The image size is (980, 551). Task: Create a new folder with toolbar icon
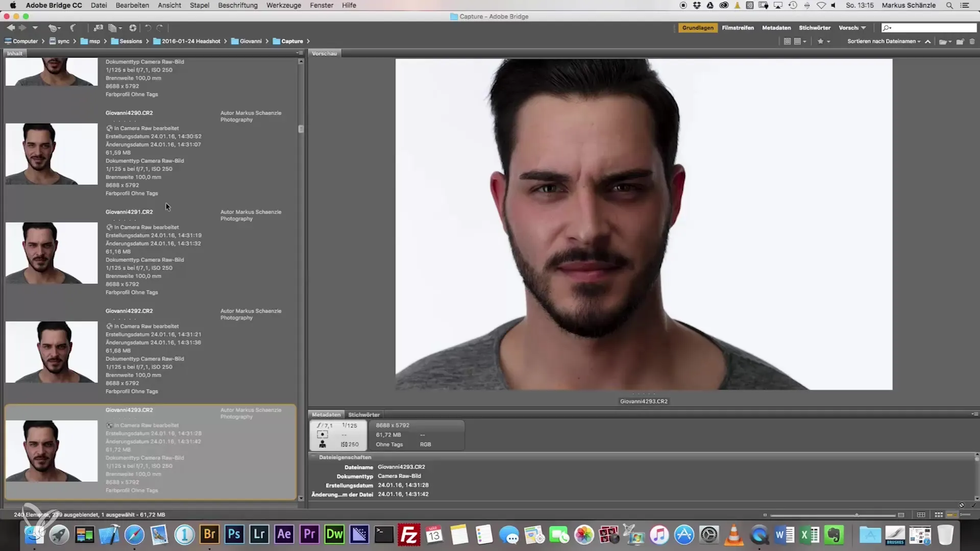coord(960,41)
